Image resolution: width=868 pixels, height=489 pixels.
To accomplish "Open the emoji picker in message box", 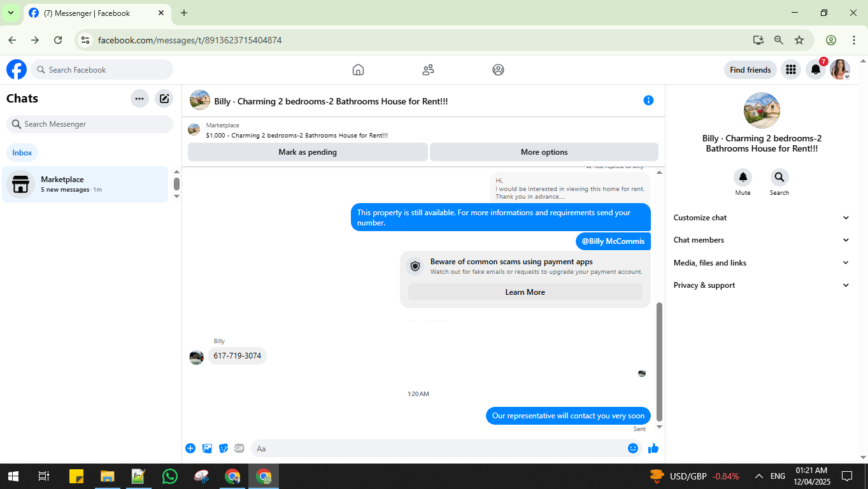I will (633, 448).
